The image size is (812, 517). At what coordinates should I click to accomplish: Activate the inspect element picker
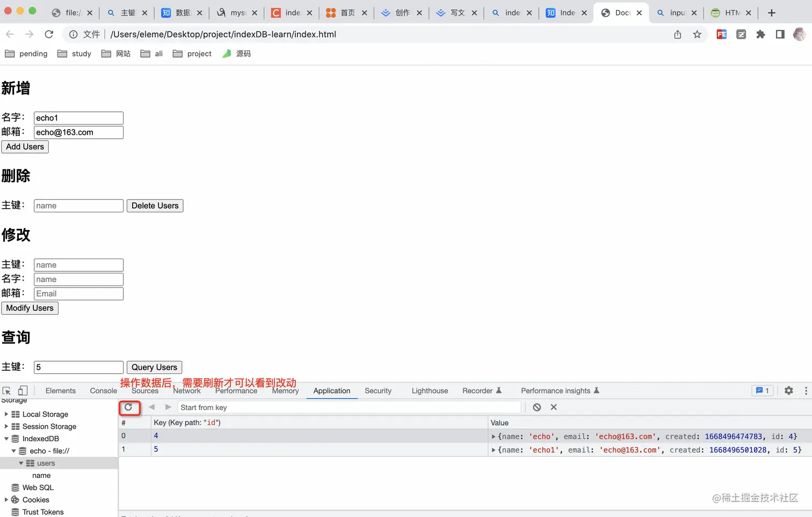(x=7, y=391)
